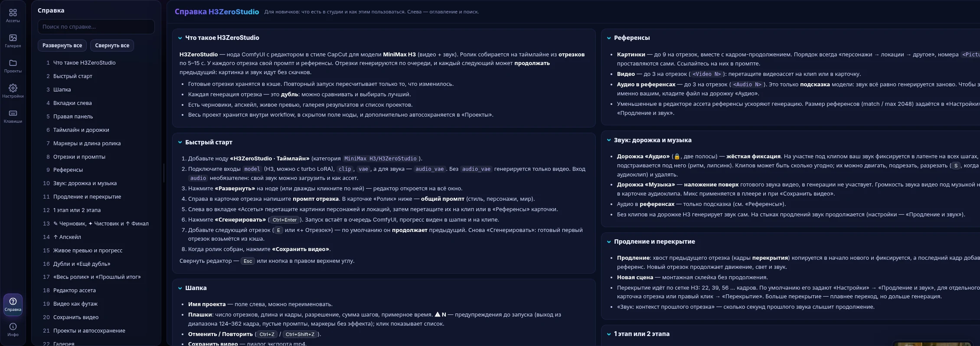The width and height of the screenshot is (980, 346).
Task: Go to contents item «Что такое H3ZeroStudio»
Action: 96,63
